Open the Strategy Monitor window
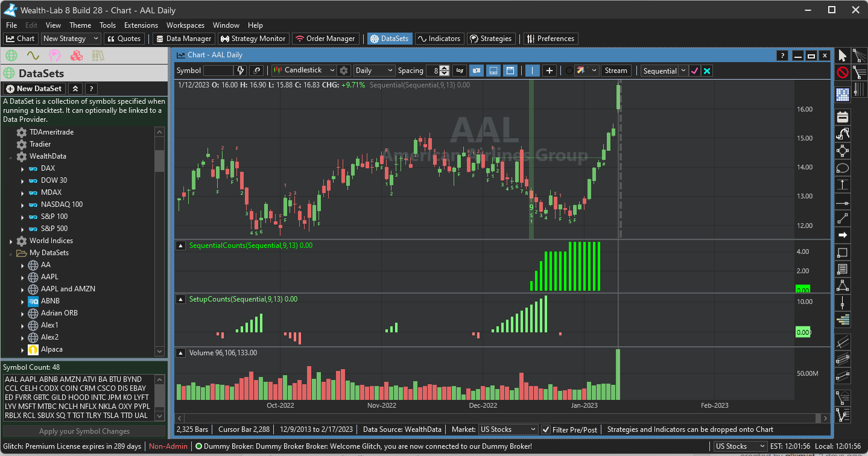Screen dimensions: 868x456 tap(253, 39)
